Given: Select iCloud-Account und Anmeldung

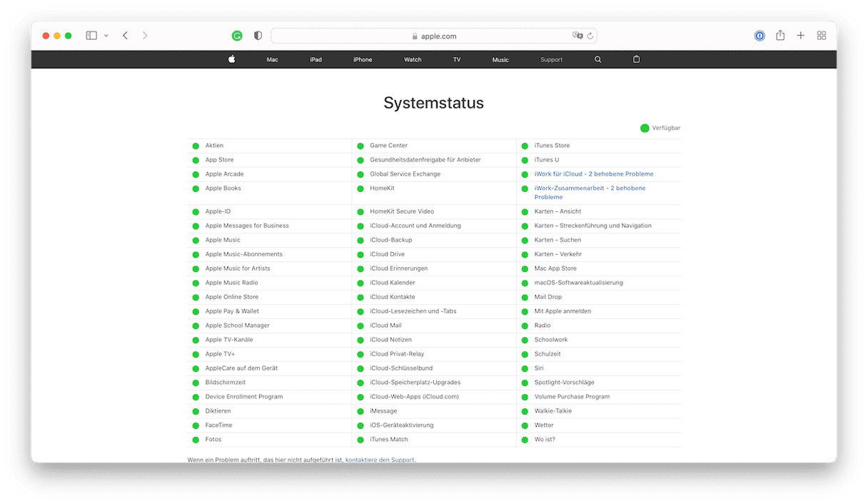Looking at the screenshot, I should click(415, 226).
